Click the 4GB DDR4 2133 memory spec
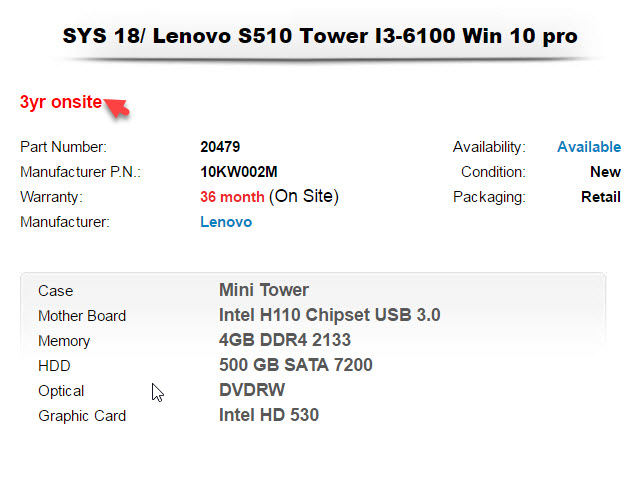This screenshot has width=639, height=477. 284,341
